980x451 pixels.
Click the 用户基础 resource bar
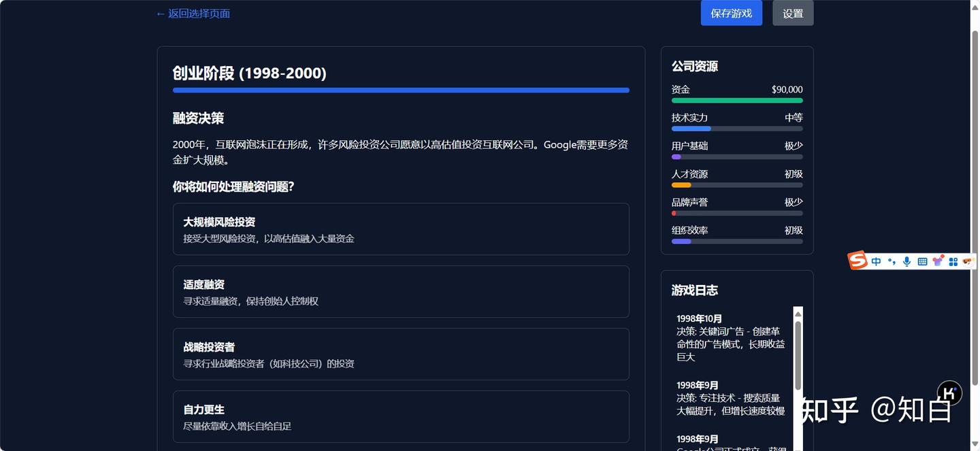(x=737, y=157)
